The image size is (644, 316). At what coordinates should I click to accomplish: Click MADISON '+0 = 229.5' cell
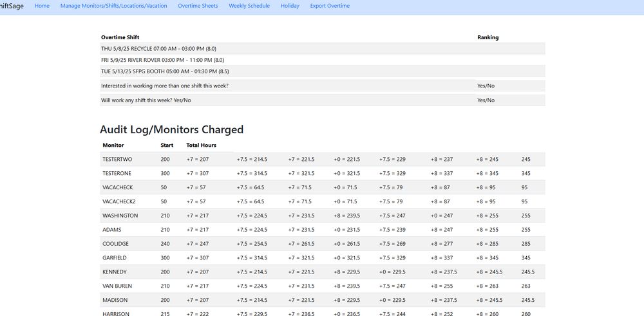coord(392,300)
